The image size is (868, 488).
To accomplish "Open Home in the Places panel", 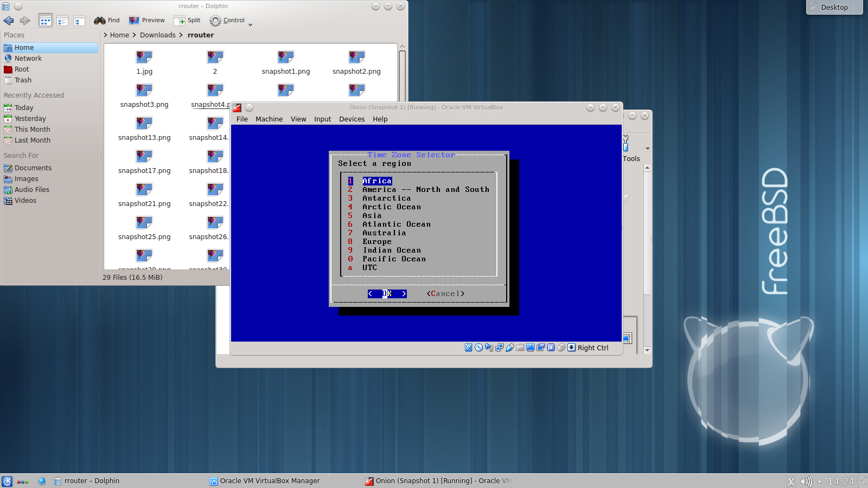I will (x=50, y=48).
